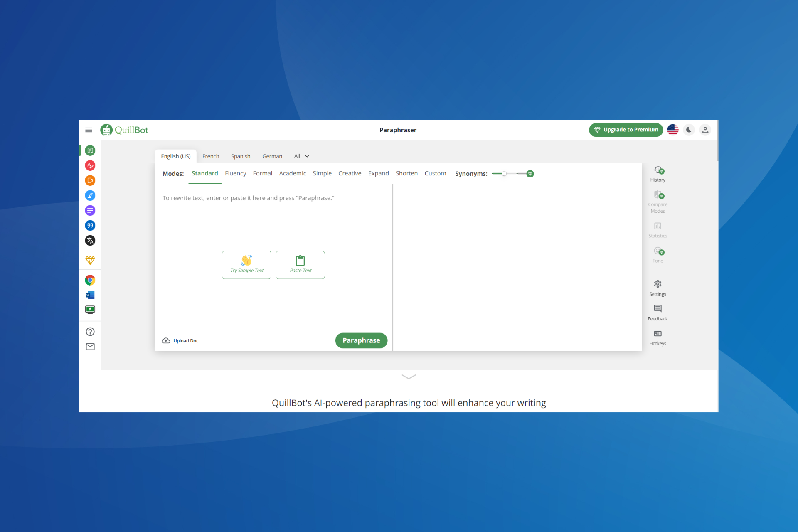Select the German language tab

272,156
